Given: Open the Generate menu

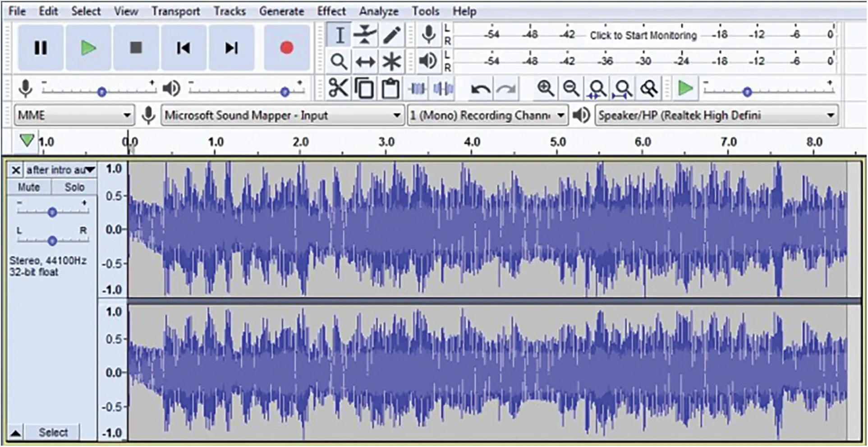Looking at the screenshot, I should [x=281, y=11].
